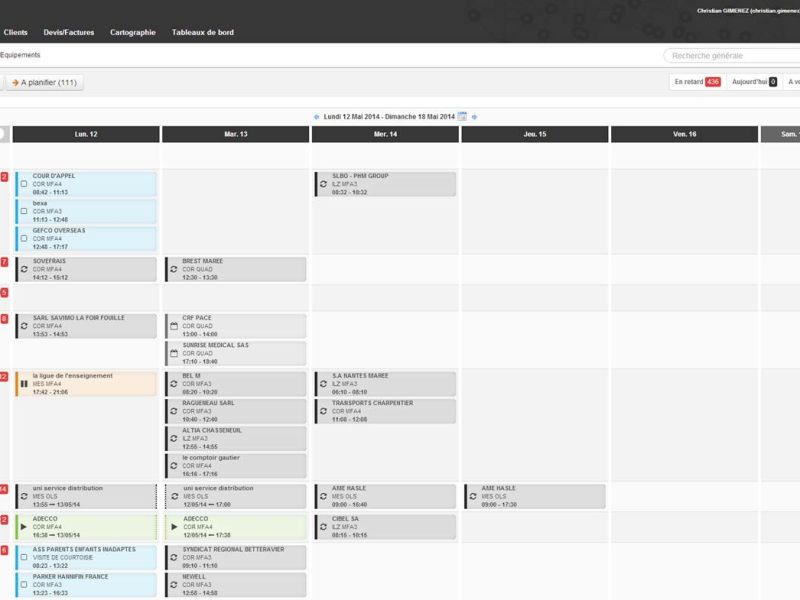Select the Equipements sub-menu link

pyautogui.click(x=20, y=55)
